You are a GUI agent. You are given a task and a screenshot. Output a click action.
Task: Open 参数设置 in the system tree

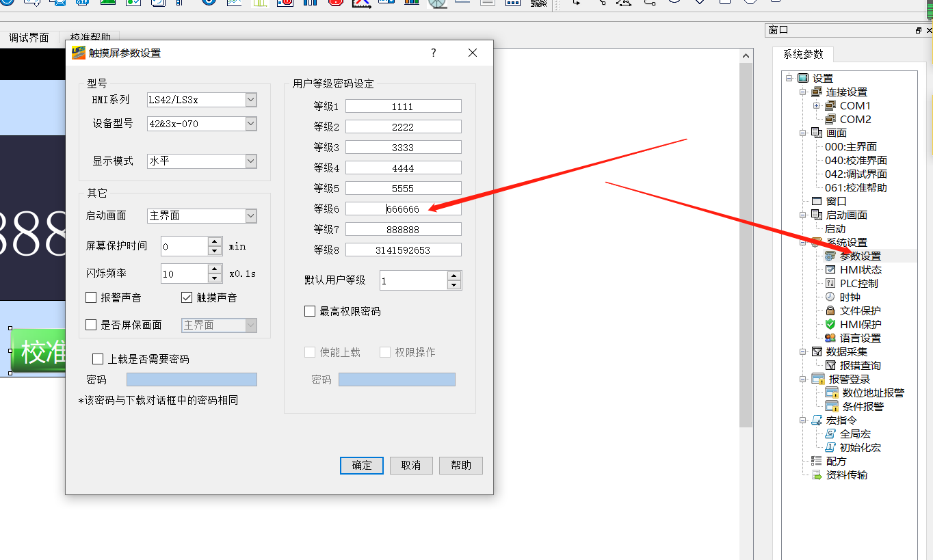pyautogui.click(x=860, y=256)
